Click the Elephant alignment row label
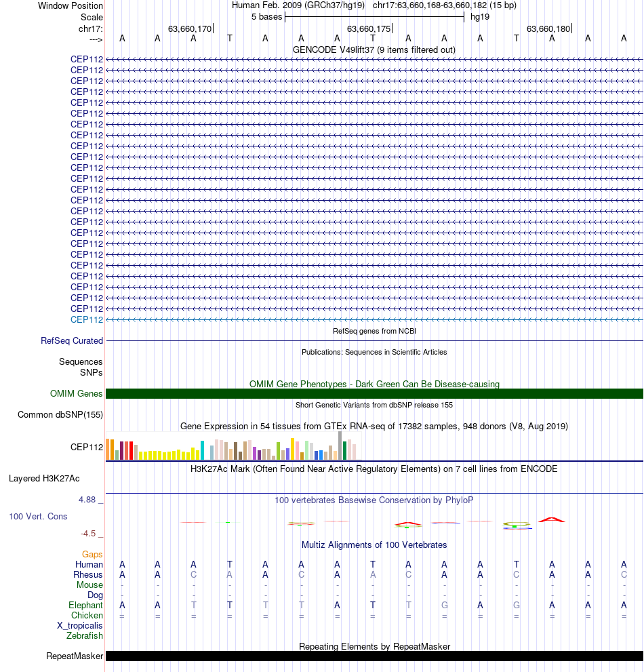The width and height of the screenshot is (644, 672). pyautogui.click(x=85, y=605)
